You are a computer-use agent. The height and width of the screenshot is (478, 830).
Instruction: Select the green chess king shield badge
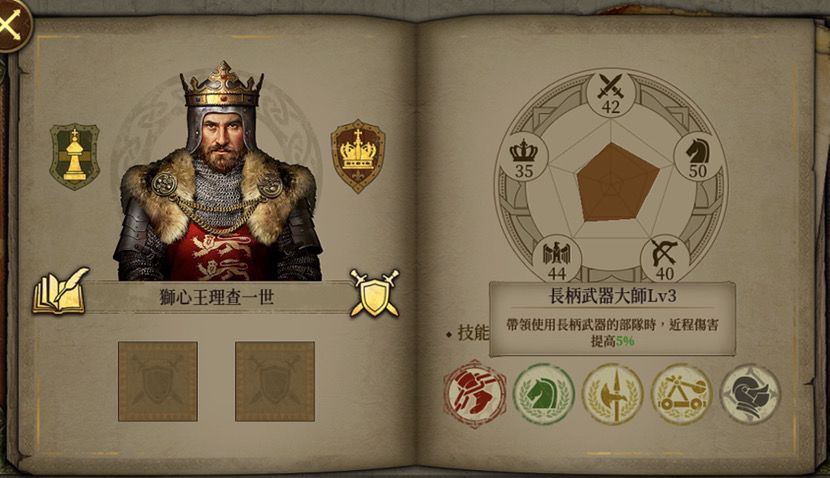[75, 157]
